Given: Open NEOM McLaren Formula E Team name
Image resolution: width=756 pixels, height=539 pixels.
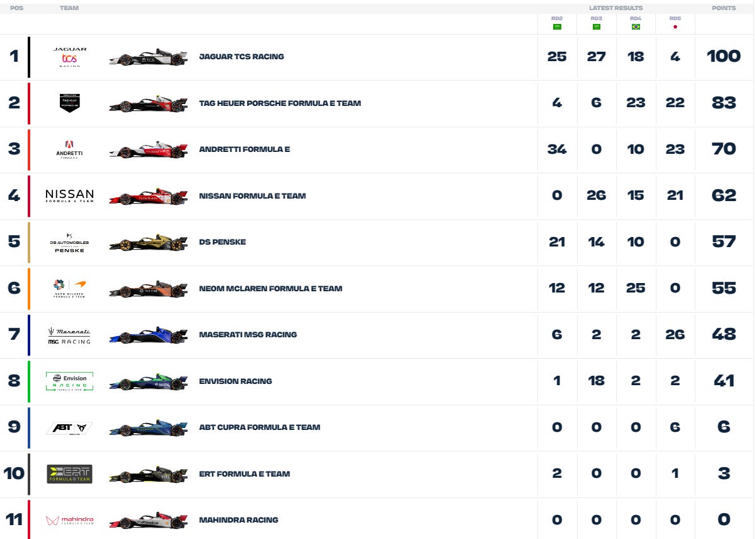Looking at the screenshot, I should coord(270,288).
